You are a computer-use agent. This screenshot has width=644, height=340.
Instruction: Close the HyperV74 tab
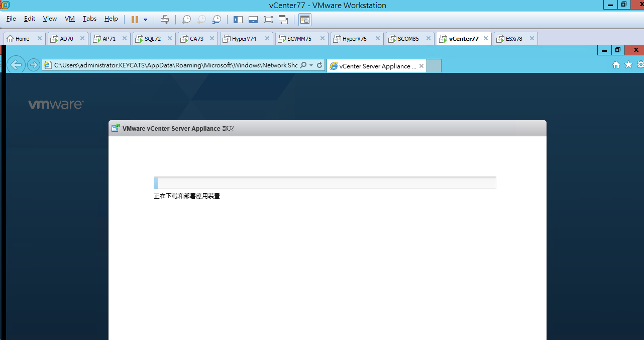267,38
